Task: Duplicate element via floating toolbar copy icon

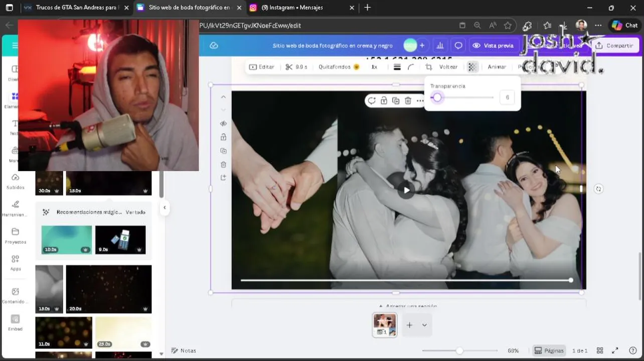Action: coord(396,101)
